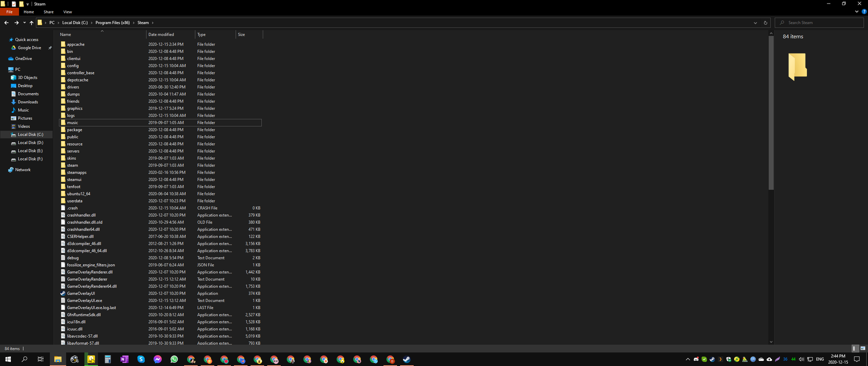Open WhatsApp from the taskbar
Viewport: 868px width, 366px height.
pyautogui.click(x=174, y=359)
